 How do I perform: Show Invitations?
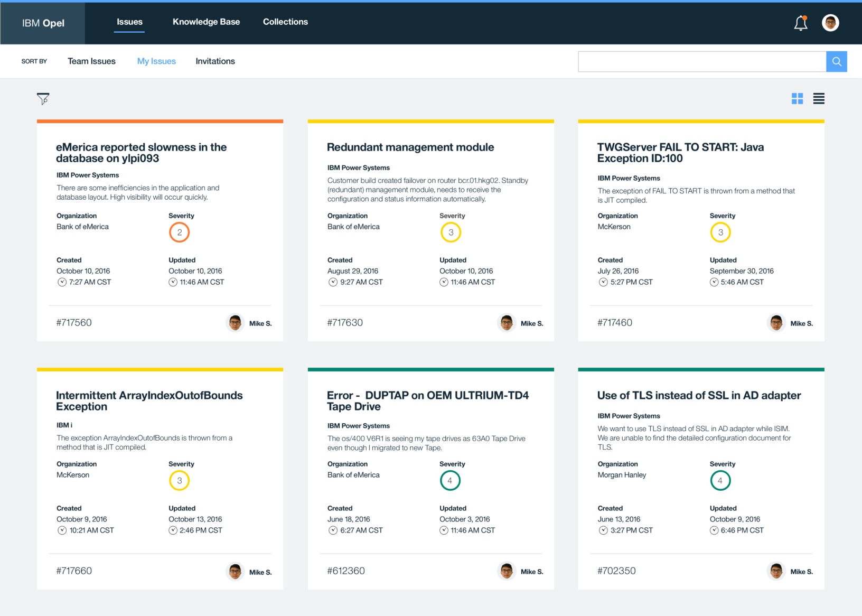click(x=215, y=61)
